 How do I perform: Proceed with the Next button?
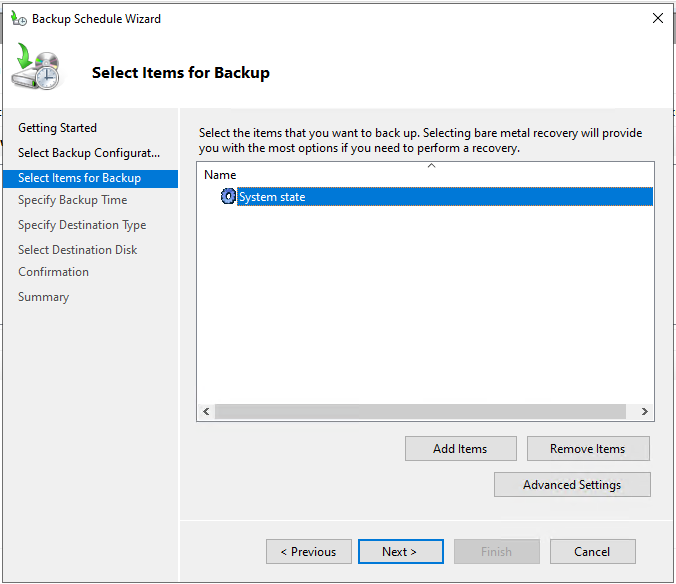pyautogui.click(x=399, y=552)
